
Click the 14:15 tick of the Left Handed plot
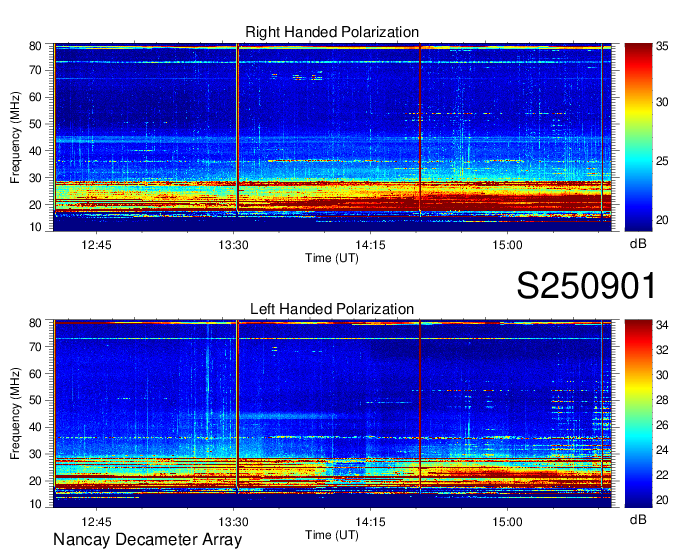(370, 522)
